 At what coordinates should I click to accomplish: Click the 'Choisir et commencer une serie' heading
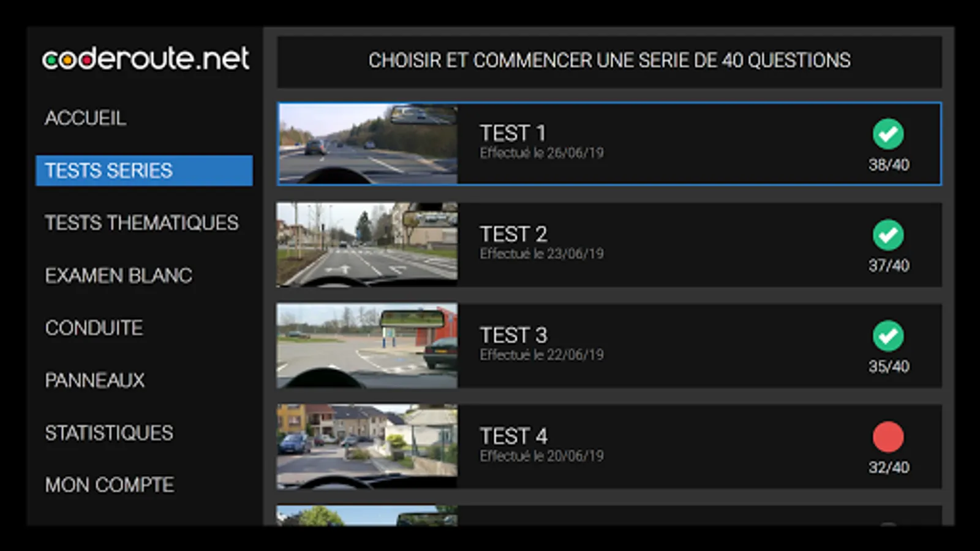coord(609,61)
